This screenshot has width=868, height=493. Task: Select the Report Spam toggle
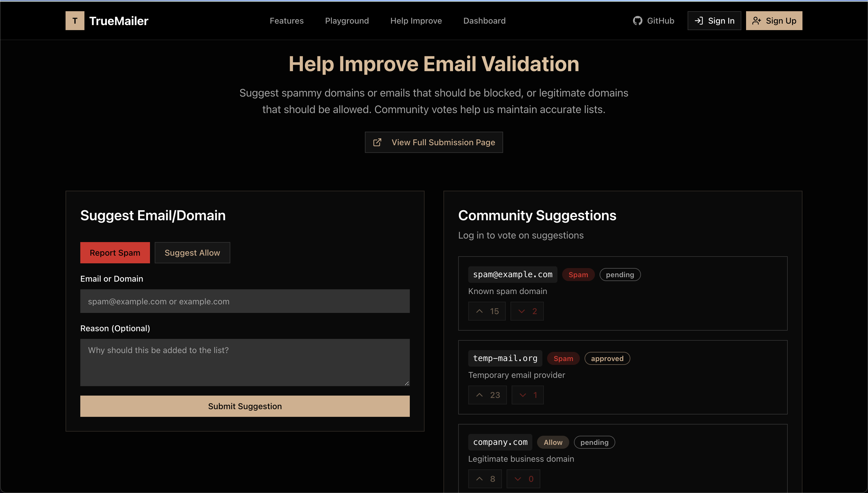[x=115, y=253]
